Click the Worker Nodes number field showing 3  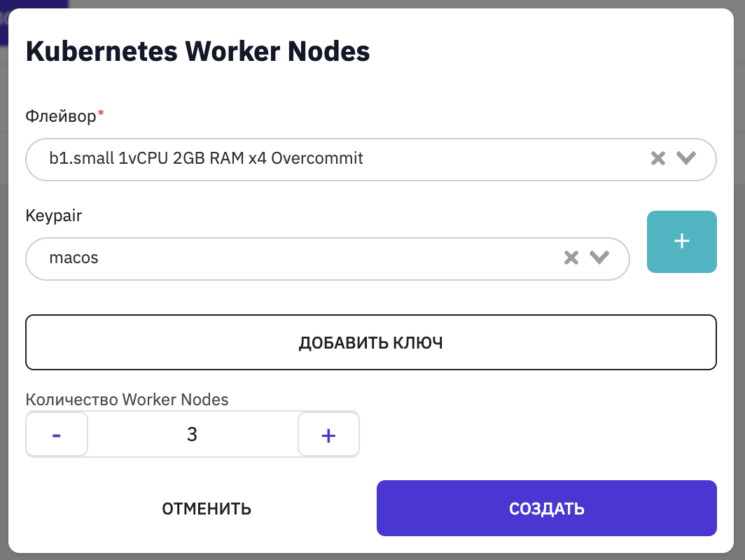(x=193, y=435)
